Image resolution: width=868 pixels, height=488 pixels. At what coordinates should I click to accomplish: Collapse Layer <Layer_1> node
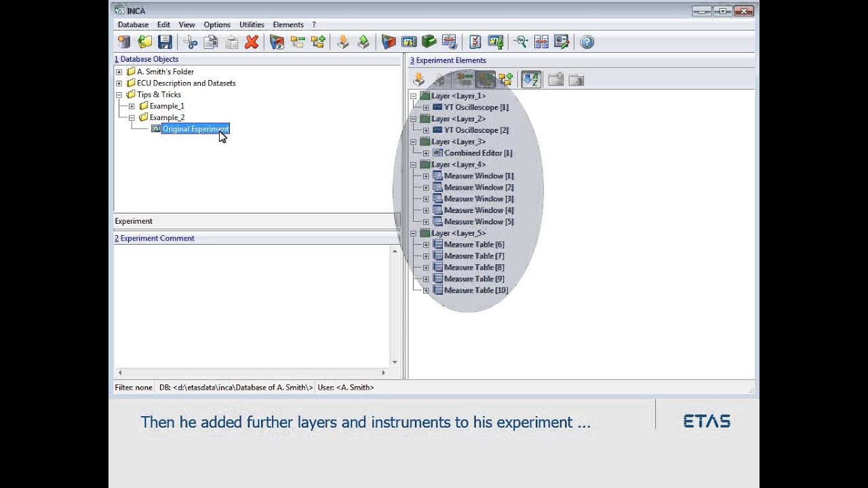point(414,96)
